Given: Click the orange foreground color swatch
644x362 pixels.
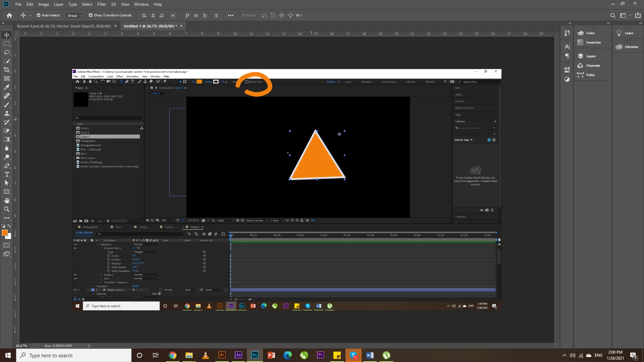Looking at the screenshot, I should tap(5, 233).
